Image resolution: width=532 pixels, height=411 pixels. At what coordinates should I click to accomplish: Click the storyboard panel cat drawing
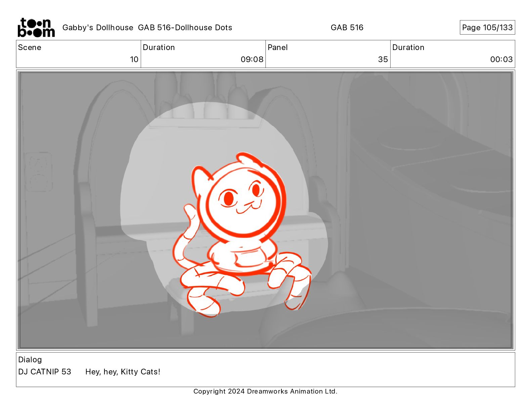(x=242, y=235)
